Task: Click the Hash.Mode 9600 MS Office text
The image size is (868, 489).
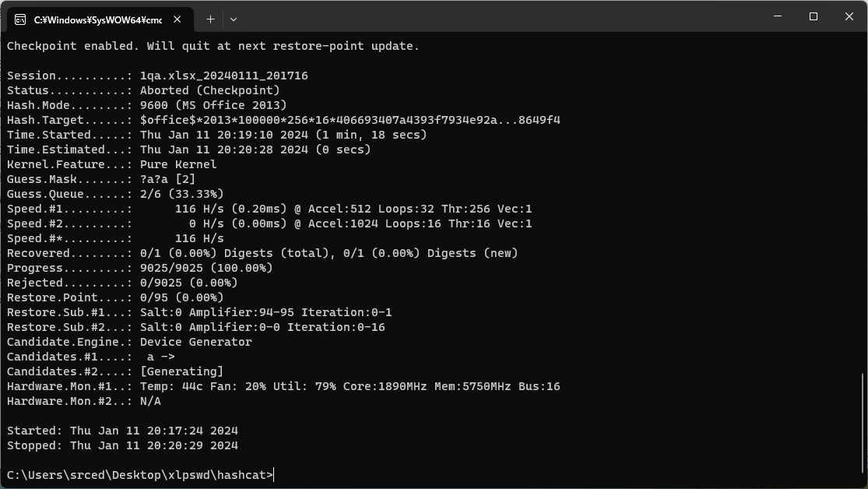Action: point(213,105)
